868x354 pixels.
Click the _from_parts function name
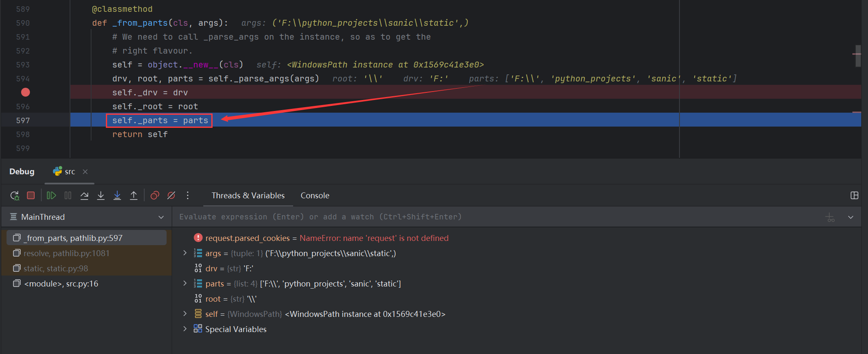140,23
